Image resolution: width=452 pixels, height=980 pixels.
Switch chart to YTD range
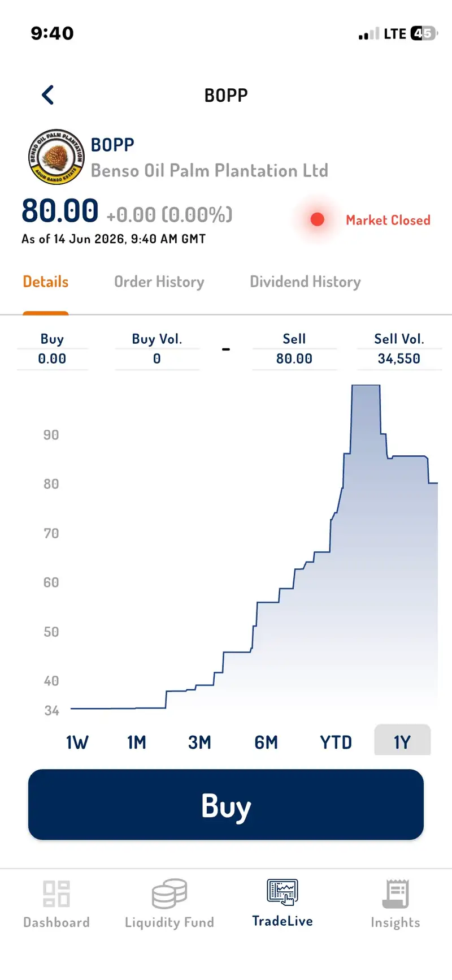click(x=336, y=742)
